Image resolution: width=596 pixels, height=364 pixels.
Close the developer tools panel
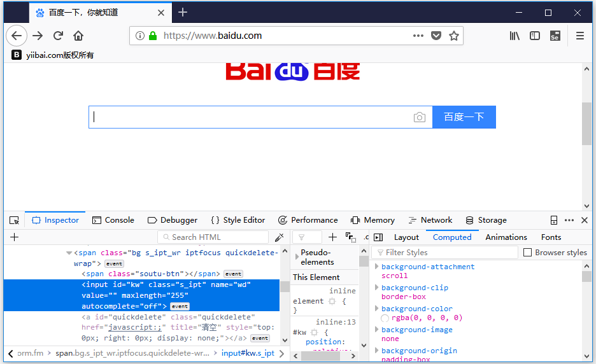585,220
